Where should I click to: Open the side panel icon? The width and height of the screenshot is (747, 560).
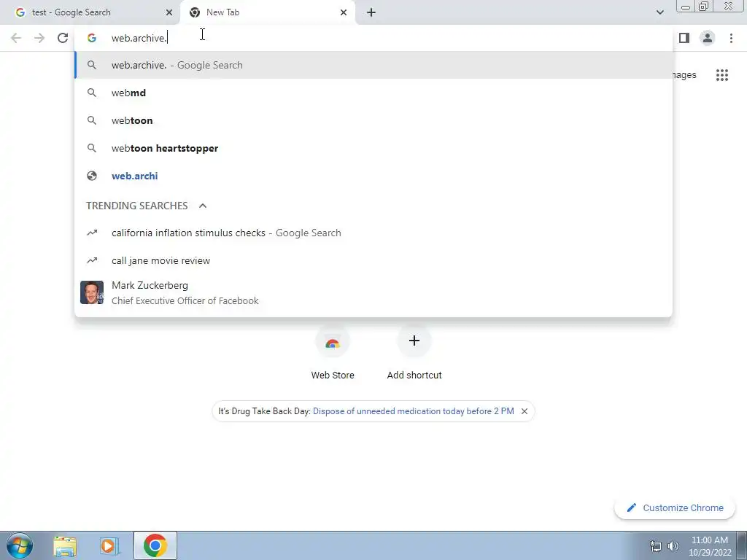(x=684, y=38)
